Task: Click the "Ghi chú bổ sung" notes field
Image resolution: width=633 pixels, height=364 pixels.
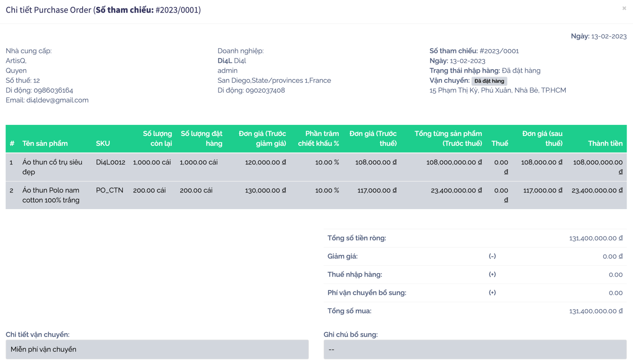Action: (475, 349)
